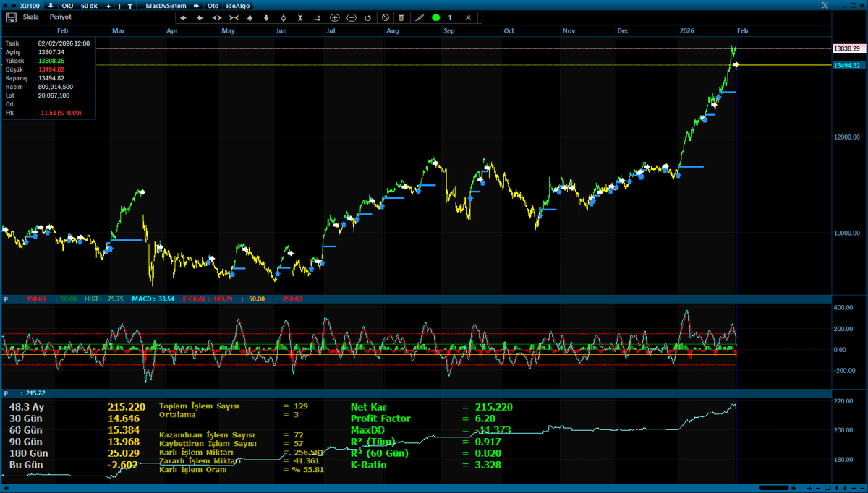The image size is (868, 493).
Task: Reset the view with circular-arrow icon
Action: (x=367, y=17)
